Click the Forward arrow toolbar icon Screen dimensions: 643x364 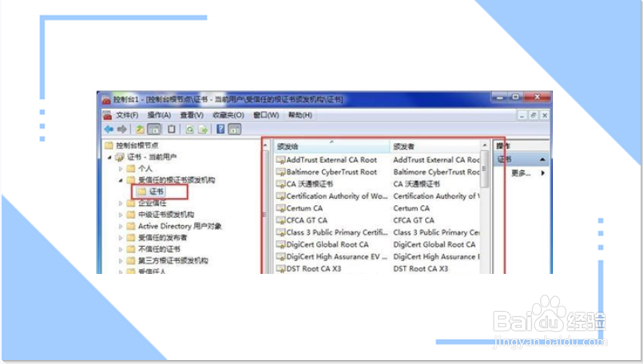click(121, 129)
